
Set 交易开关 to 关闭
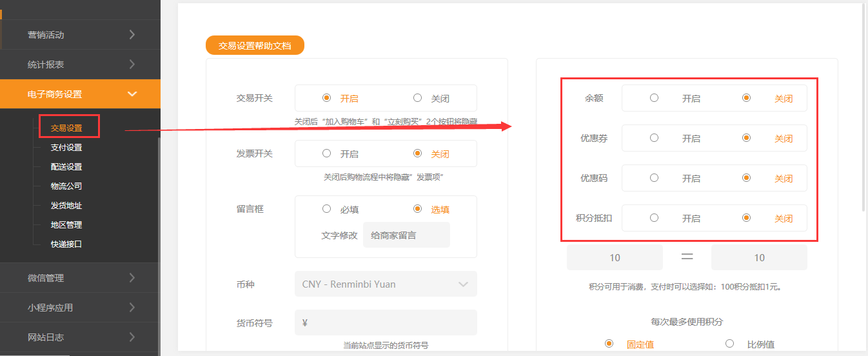pos(418,98)
